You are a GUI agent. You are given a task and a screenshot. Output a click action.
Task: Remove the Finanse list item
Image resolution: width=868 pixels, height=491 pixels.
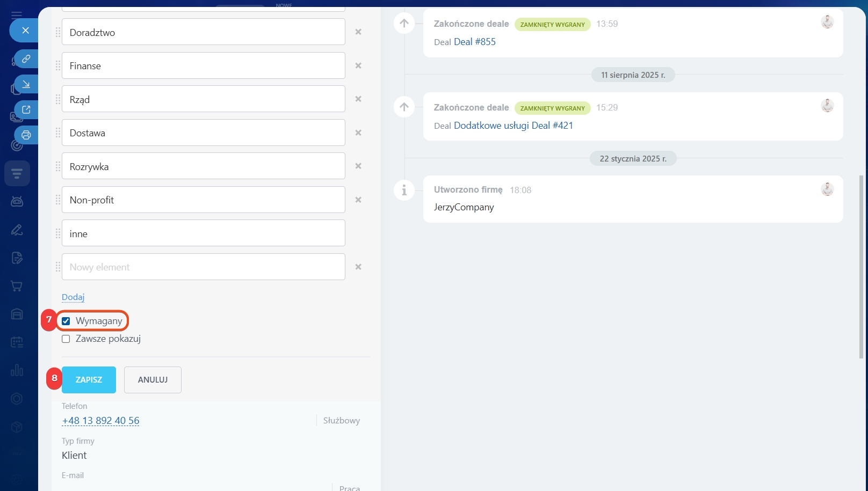point(358,65)
